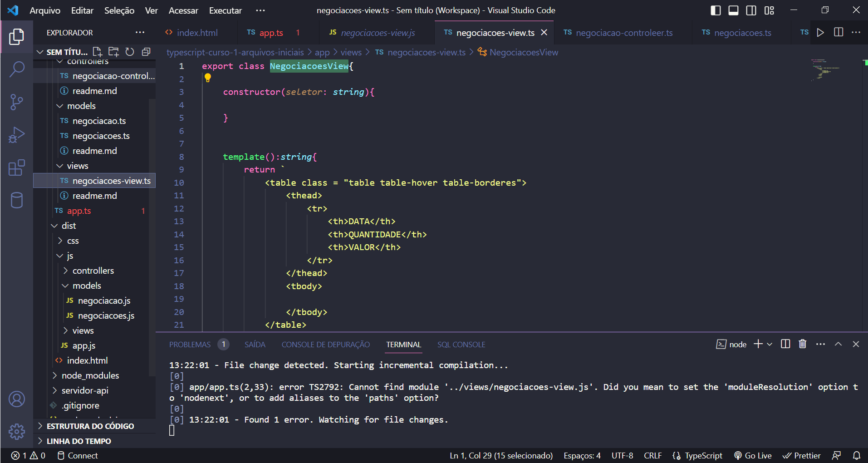
Task: Open the Arquivo menu
Action: (x=45, y=10)
